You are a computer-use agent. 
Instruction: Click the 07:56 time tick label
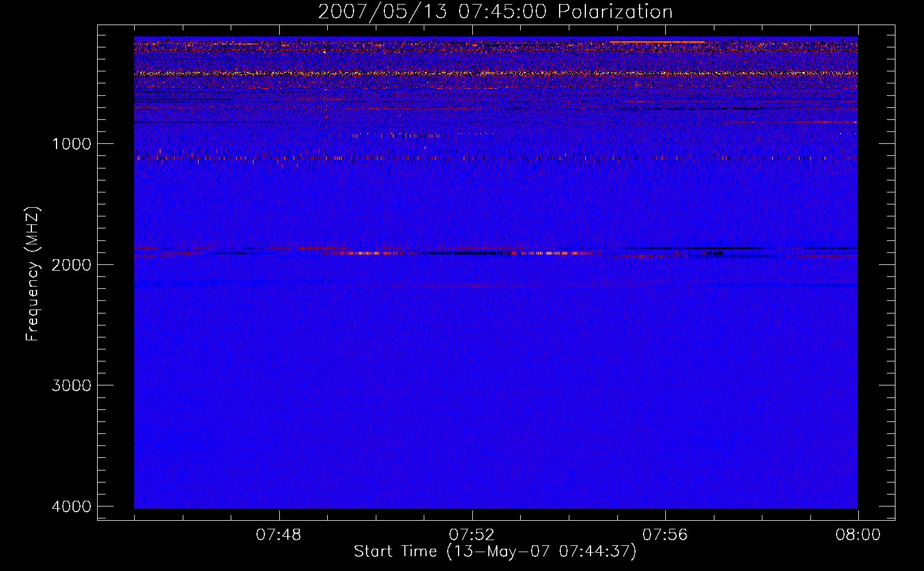pos(665,535)
